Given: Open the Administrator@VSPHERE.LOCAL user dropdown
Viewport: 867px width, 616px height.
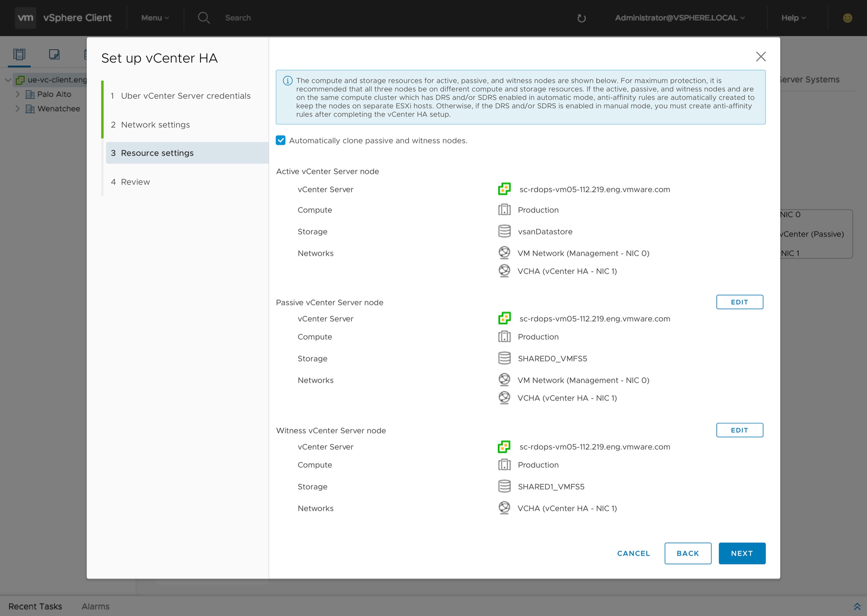Looking at the screenshot, I should point(680,18).
